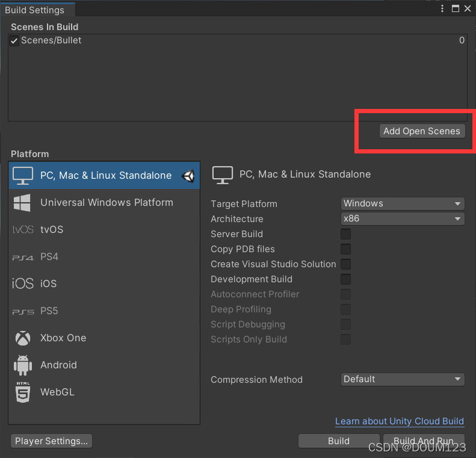The image size is (476, 458).
Task: Select Xbox One platform entry
Action: (x=104, y=338)
